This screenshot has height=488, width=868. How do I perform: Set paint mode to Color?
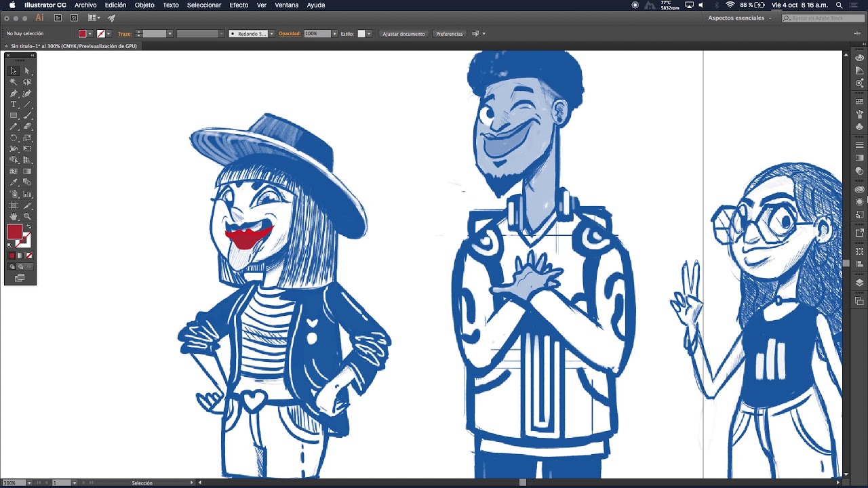click(12, 256)
